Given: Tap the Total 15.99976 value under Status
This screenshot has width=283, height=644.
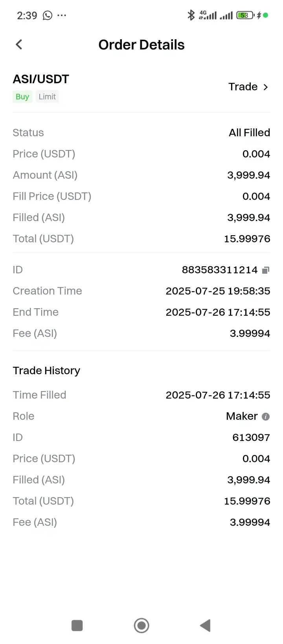Looking at the screenshot, I should pos(247,239).
